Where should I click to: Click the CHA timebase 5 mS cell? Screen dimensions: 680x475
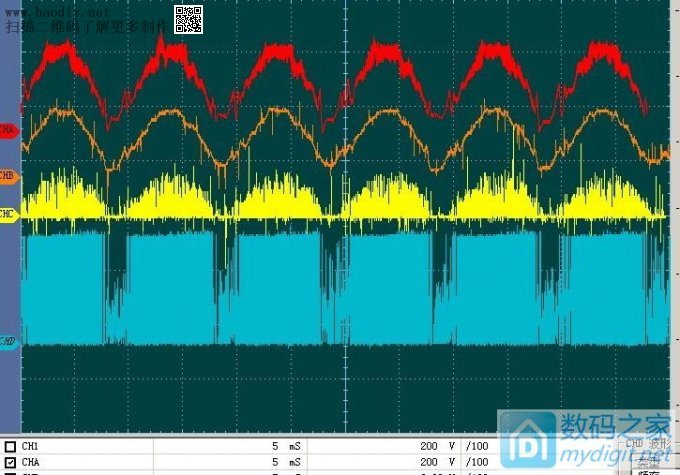[286, 460]
